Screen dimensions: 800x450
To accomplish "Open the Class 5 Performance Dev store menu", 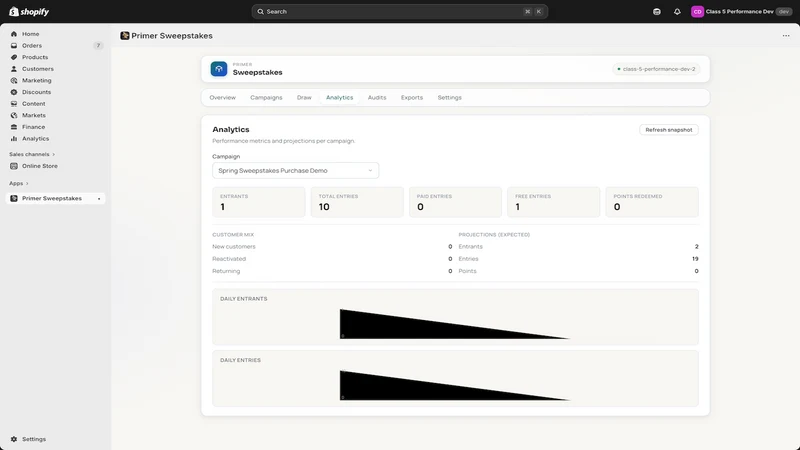I will 741,11.
